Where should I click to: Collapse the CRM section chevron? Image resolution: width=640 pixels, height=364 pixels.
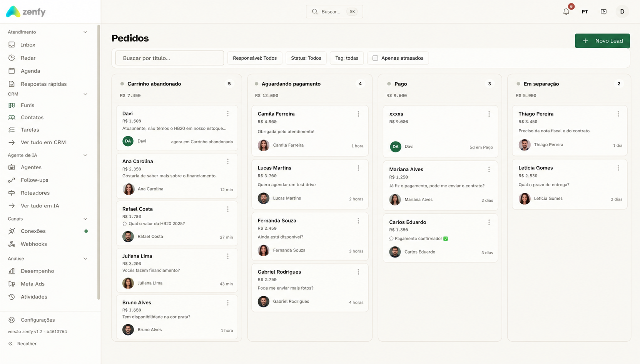point(85,94)
